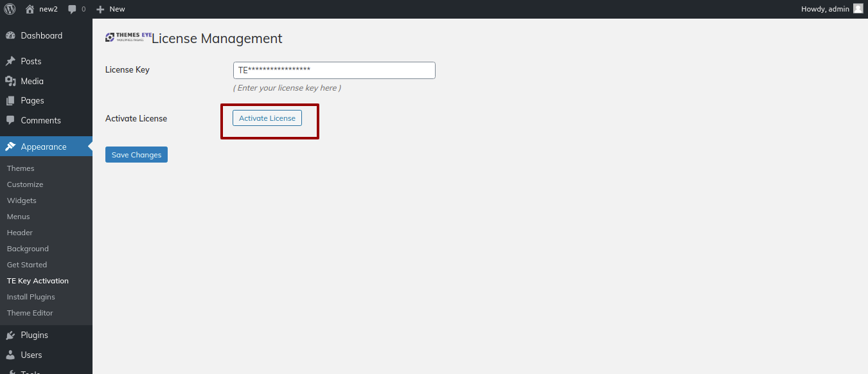Open the Users menu
Image resolution: width=868 pixels, height=374 pixels.
(31, 355)
